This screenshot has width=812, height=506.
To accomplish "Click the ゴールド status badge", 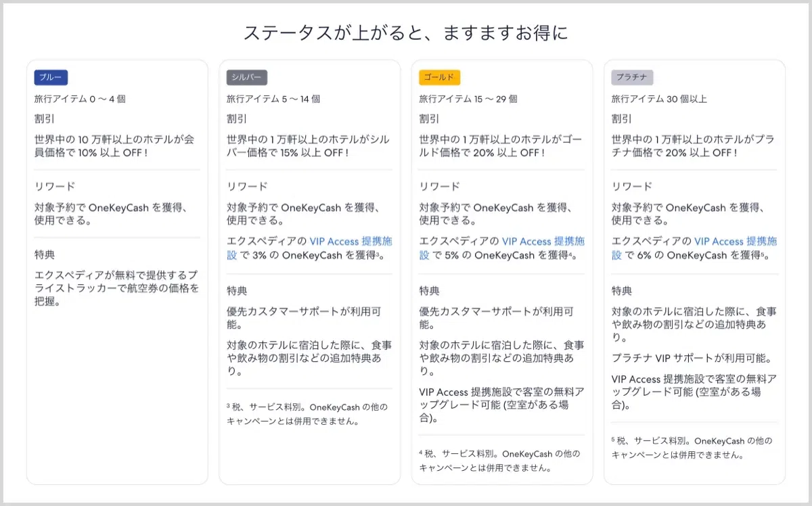I will coord(440,77).
